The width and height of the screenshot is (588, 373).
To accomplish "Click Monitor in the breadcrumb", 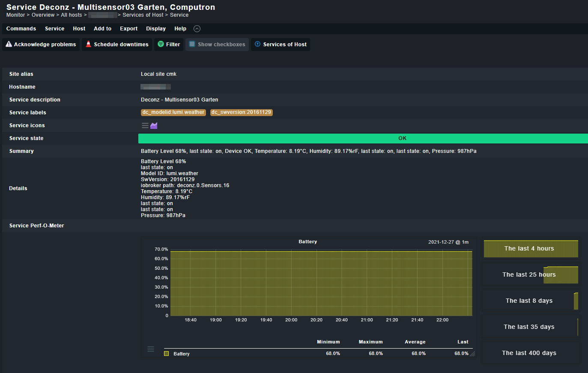I will [x=15, y=15].
